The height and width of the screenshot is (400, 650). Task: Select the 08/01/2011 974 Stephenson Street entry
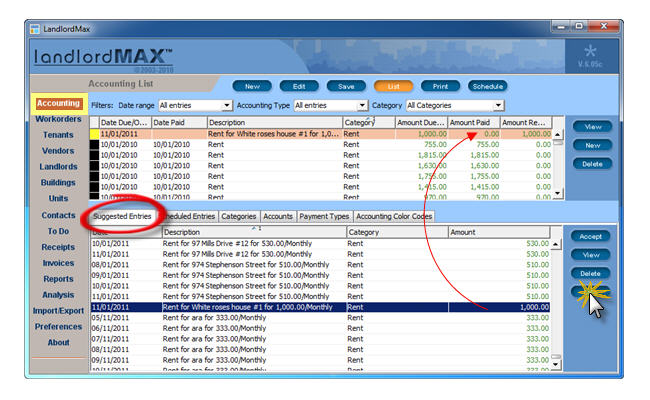click(320, 265)
